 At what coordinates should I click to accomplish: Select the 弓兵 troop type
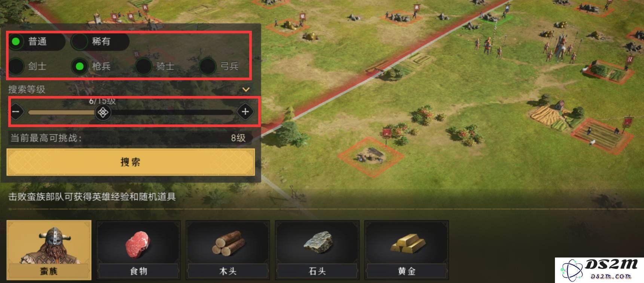tap(219, 66)
